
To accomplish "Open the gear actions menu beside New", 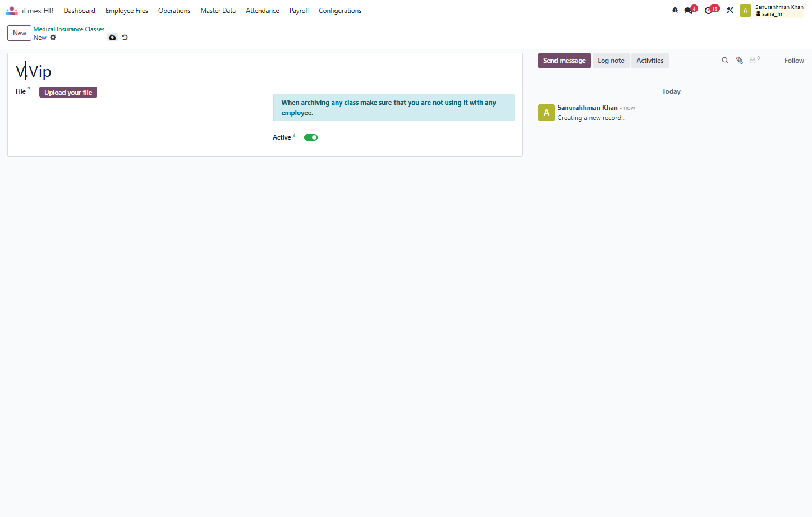I will (x=53, y=38).
